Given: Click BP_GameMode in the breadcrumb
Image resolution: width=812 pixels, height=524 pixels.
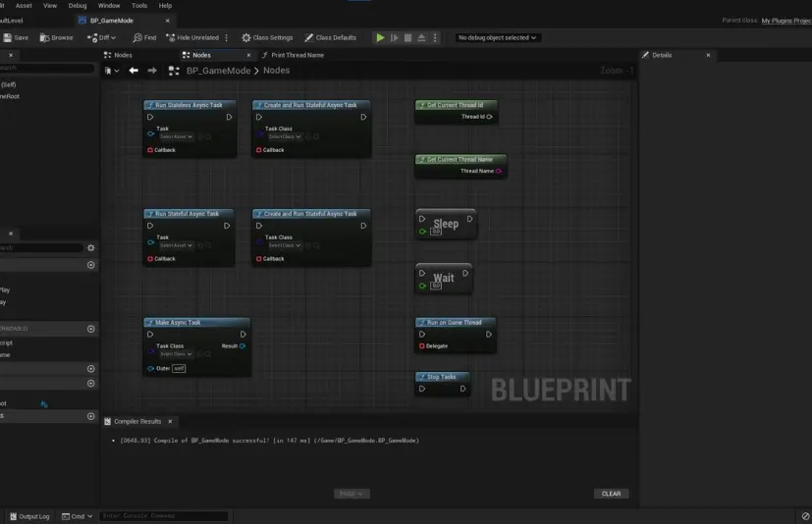Looking at the screenshot, I should click(x=218, y=71).
